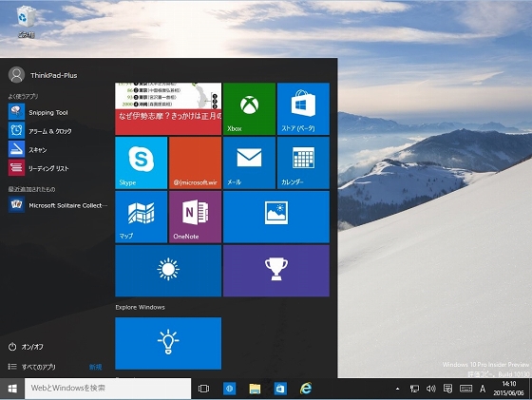The height and width of the screenshot is (400, 532).
Task: Show hidden icons in the system tray
Action: click(x=397, y=389)
